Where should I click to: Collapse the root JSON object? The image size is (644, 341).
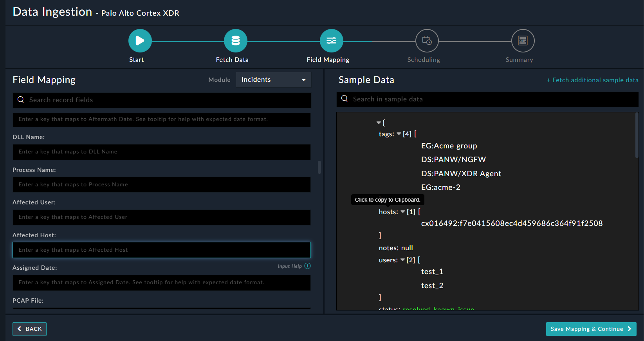pos(379,123)
